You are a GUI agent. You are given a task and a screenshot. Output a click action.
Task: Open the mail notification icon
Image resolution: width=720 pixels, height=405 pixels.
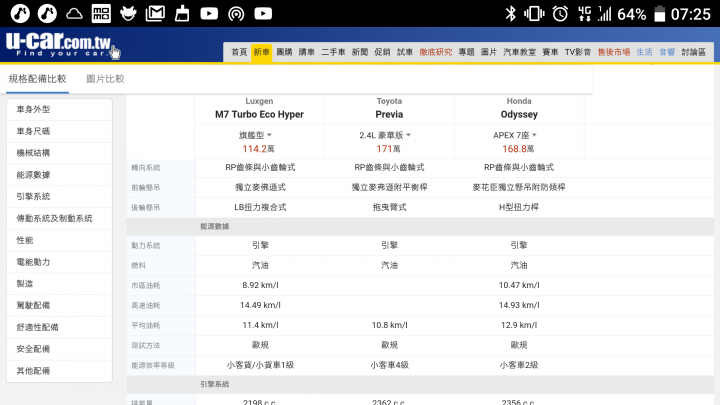[x=155, y=14]
